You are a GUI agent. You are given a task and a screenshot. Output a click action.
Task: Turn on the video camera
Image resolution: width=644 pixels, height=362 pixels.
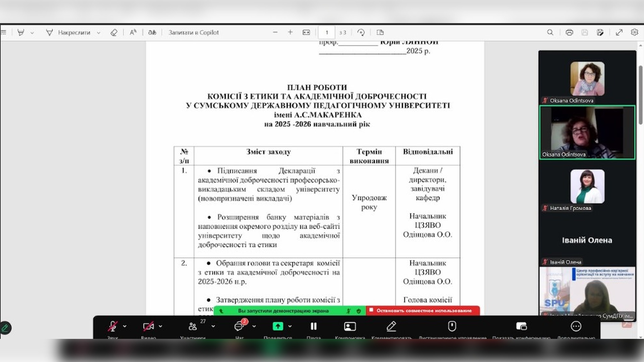click(148, 326)
